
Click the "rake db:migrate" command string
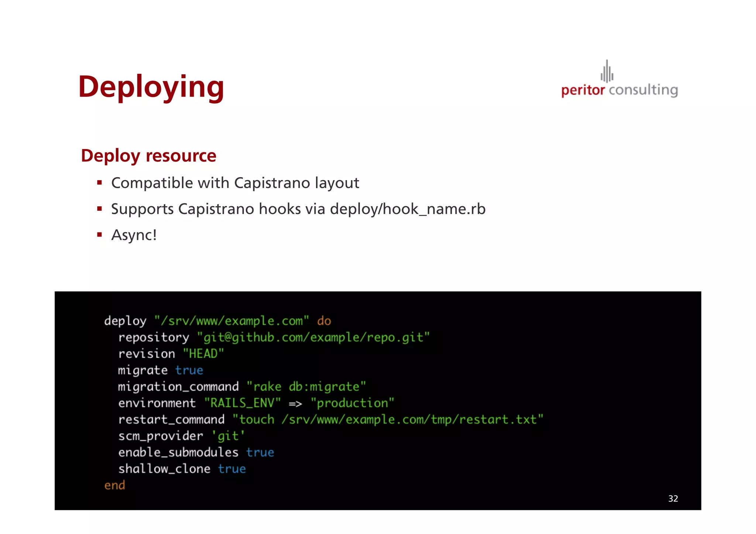tap(306, 386)
